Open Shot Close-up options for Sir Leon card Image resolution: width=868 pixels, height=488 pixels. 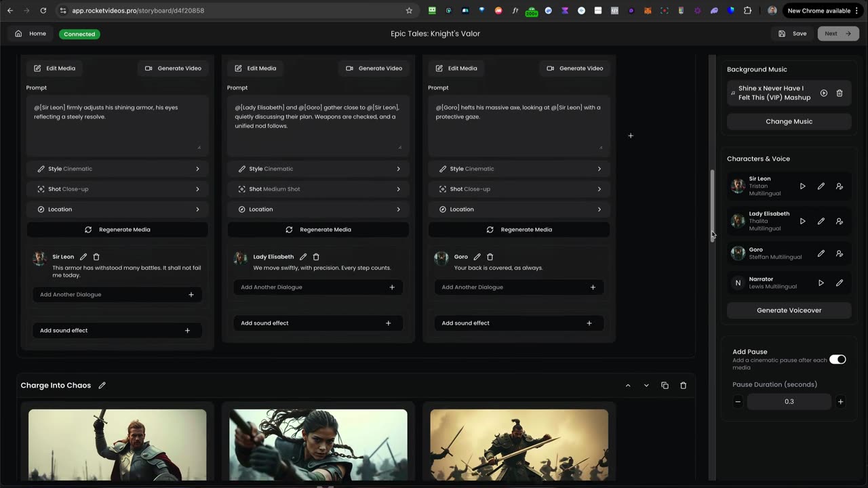click(x=117, y=189)
